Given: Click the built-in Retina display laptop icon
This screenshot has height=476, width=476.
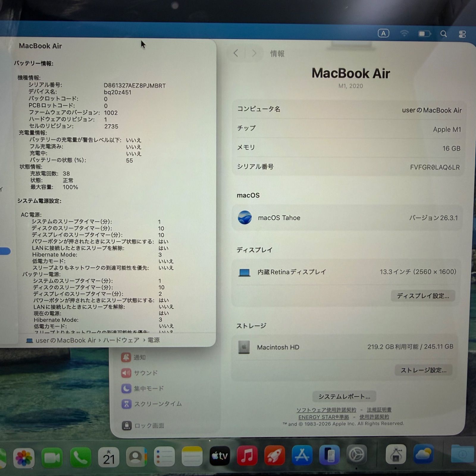Looking at the screenshot, I should [x=244, y=272].
